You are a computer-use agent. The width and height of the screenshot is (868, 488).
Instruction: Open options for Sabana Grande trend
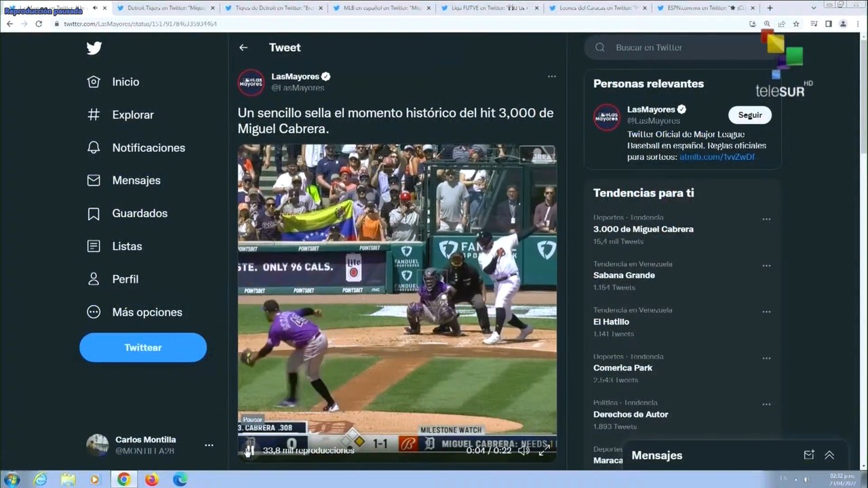point(766,266)
